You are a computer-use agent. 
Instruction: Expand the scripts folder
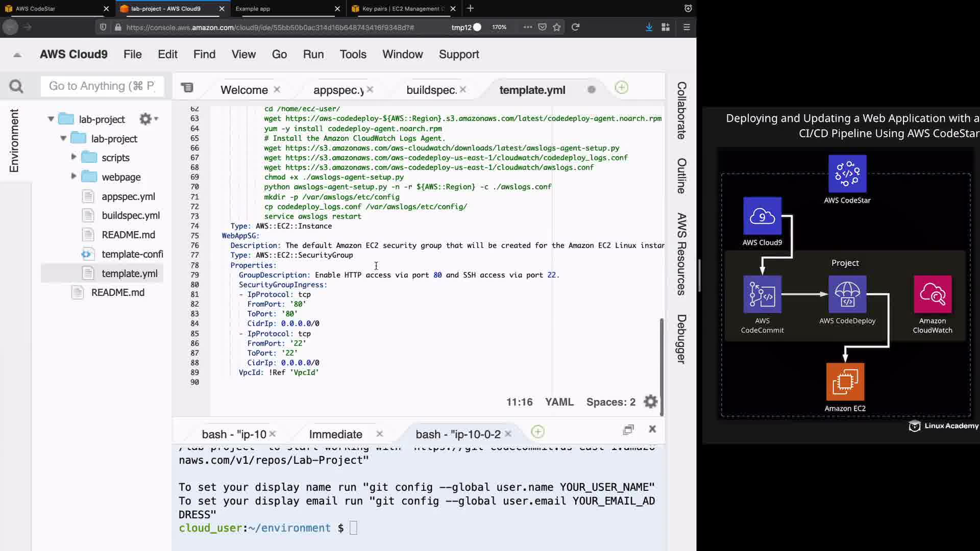coord(73,157)
